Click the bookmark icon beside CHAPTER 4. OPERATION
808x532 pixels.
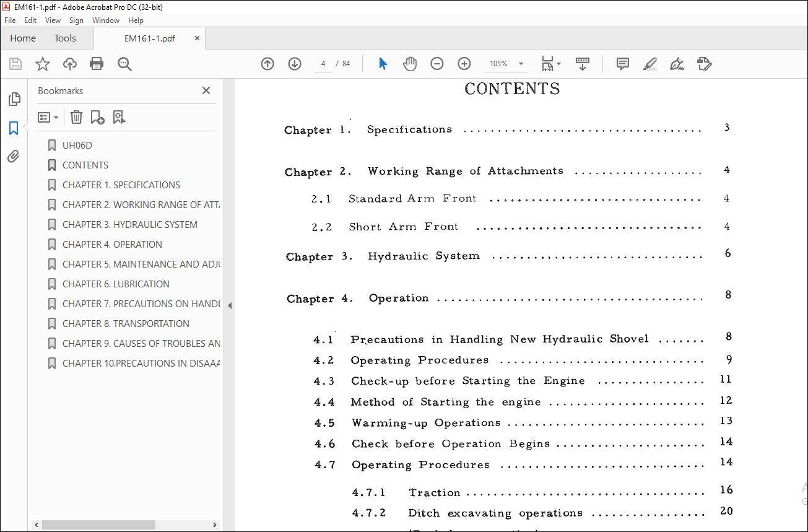[x=52, y=245]
